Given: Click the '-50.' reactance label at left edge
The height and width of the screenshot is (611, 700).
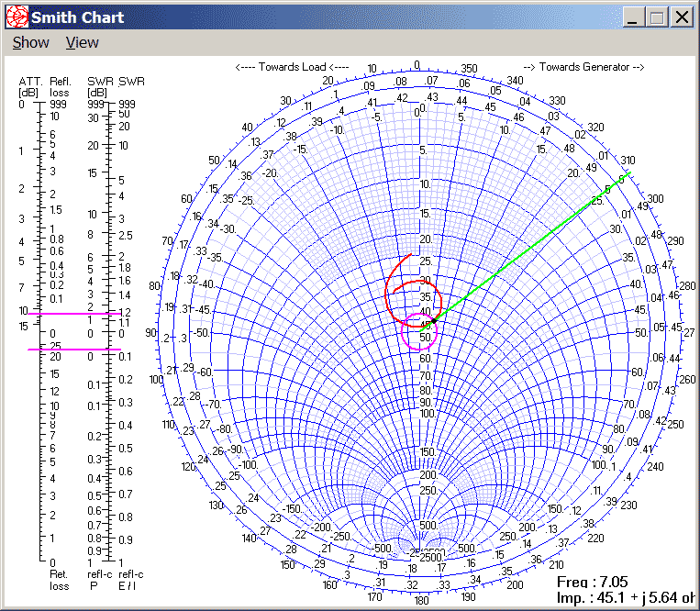Looking at the screenshot, I should 200,332.
